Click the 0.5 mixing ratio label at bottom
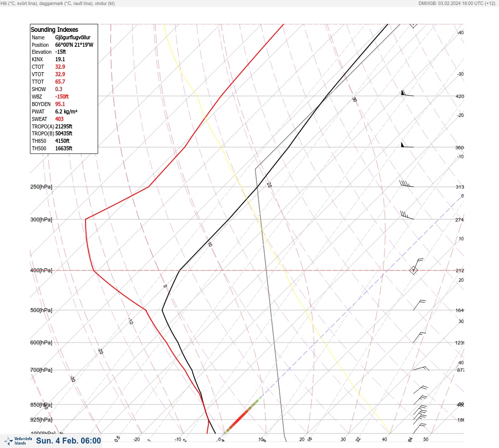Viewport: 499px width, 448px height. 117,439
